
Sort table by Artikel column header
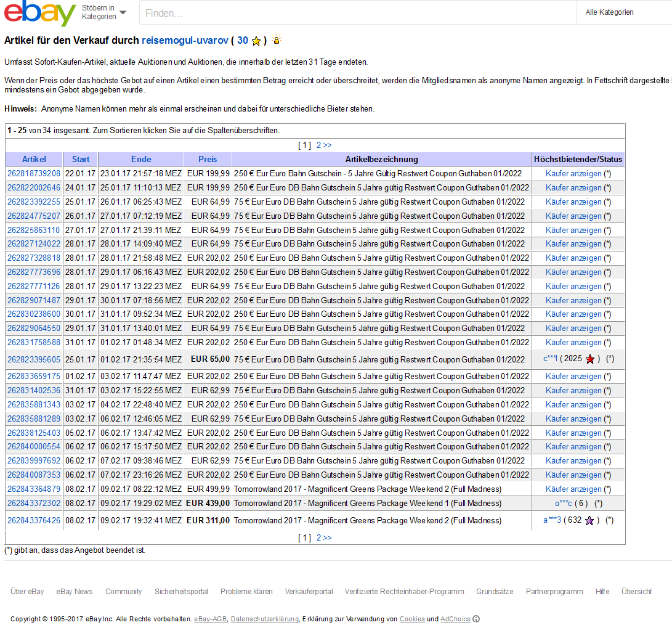pyautogui.click(x=34, y=159)
